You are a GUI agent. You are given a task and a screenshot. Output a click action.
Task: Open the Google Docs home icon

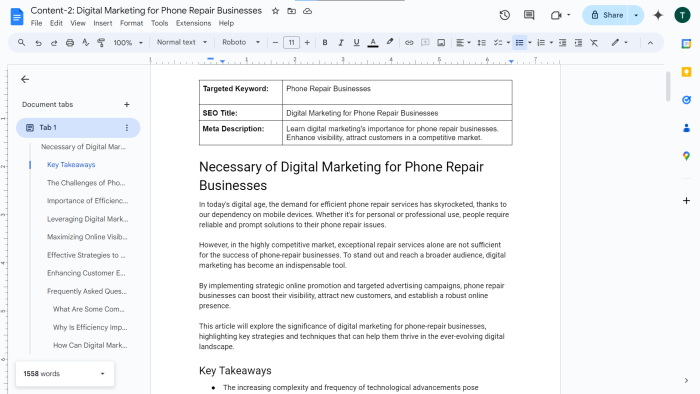point(17,17)
